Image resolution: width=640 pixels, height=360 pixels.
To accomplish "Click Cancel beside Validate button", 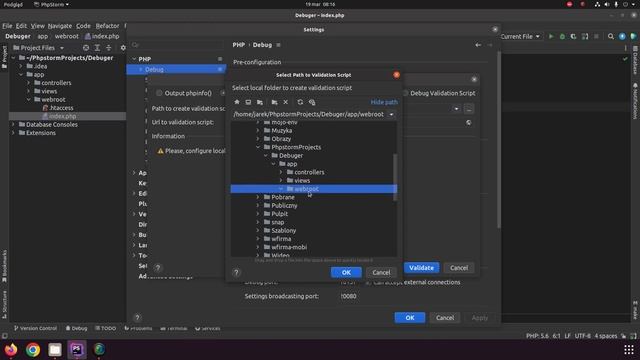I will 459,268.
